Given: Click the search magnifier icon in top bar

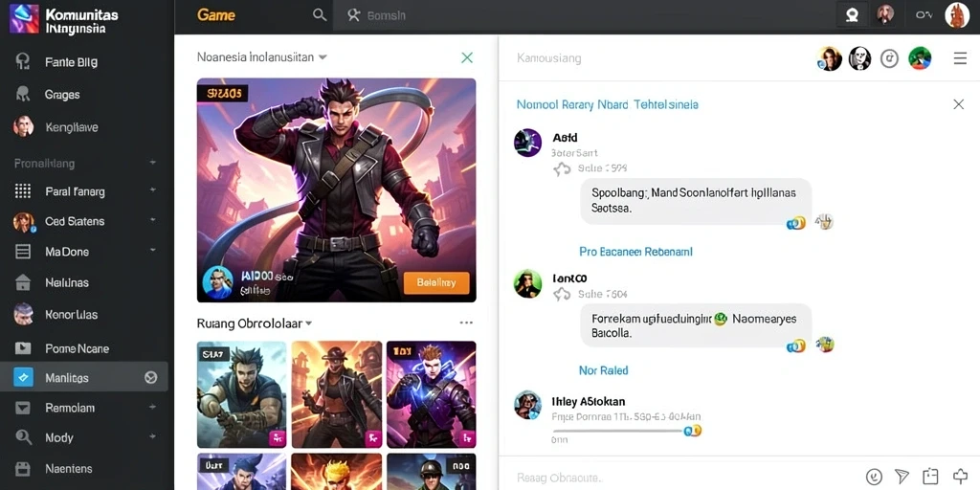Looking at the screenshot, I should (x=320, y=15).
